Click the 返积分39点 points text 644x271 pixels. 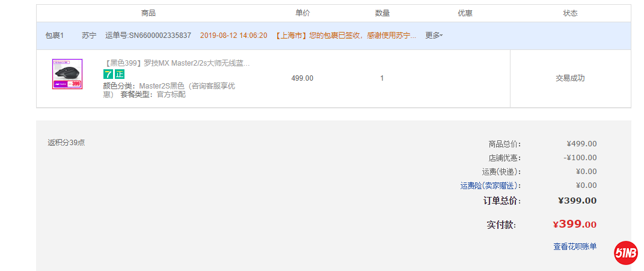[66, 143]
